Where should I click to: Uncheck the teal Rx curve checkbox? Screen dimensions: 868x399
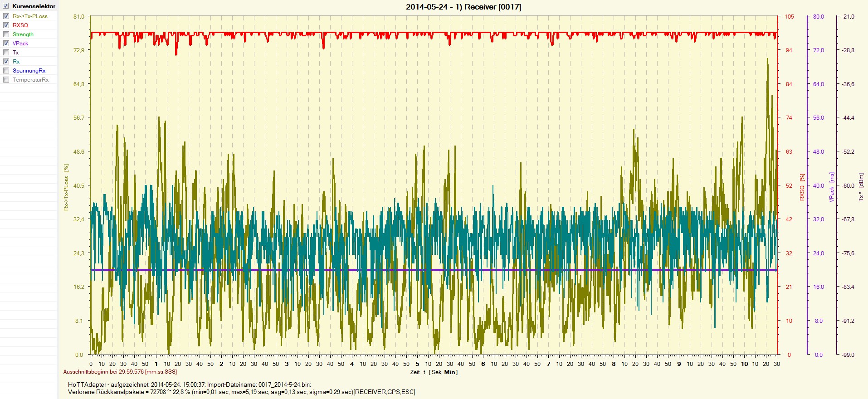click(6, 62)
